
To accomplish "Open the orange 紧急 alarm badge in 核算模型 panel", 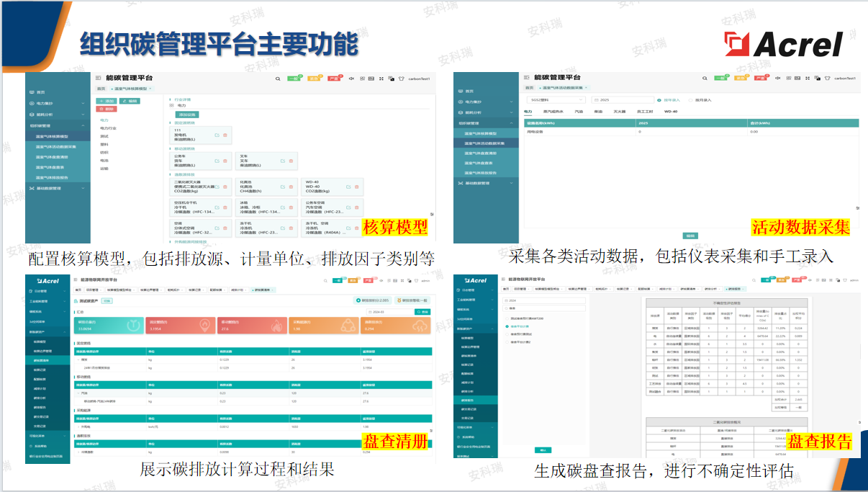I will tap(314, 78).
